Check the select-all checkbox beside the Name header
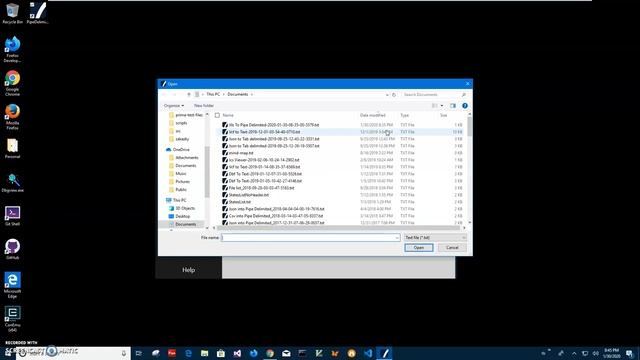 (217, 116)
